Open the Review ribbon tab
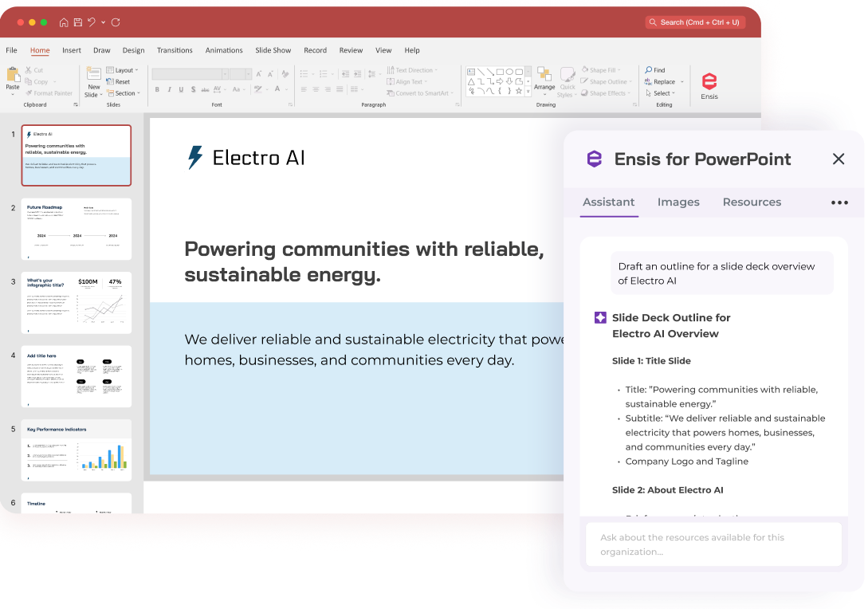Viewport: 868px width, 609px height. (x=351, y=50)
